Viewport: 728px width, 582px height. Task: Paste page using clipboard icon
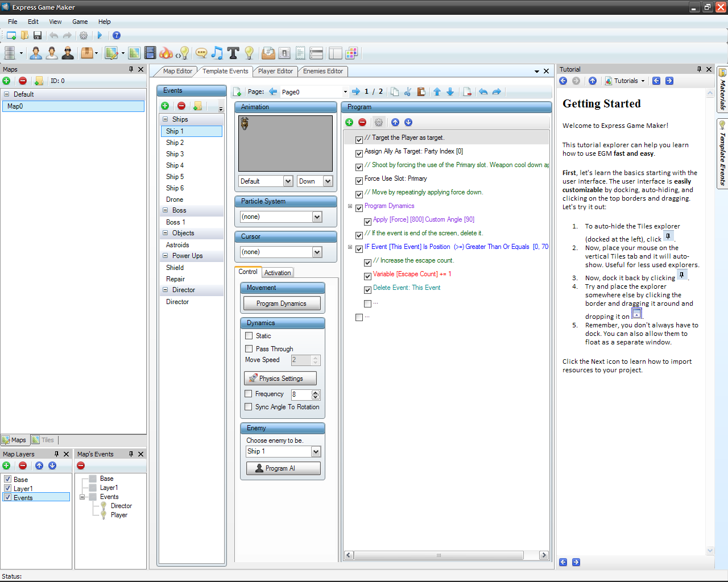click(421, 92)
